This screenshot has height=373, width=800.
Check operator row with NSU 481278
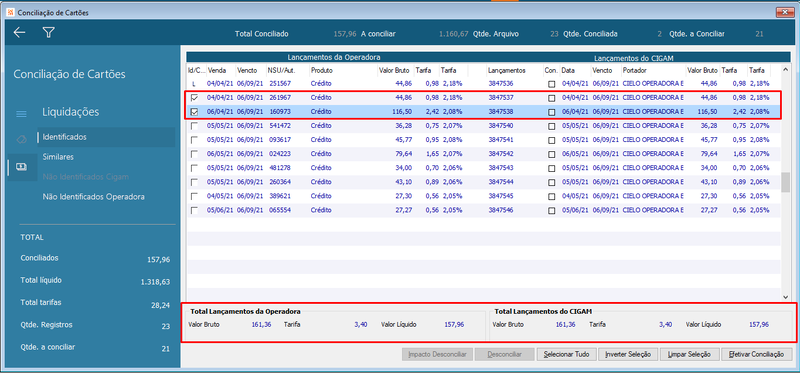pyautogui.click(x=194, y=168)
